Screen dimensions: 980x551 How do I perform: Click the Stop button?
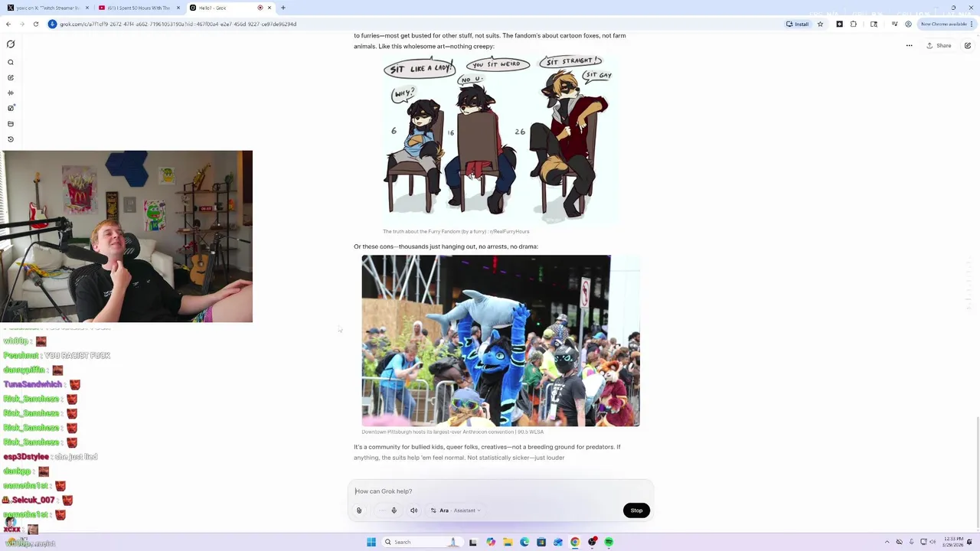point(636,510)
